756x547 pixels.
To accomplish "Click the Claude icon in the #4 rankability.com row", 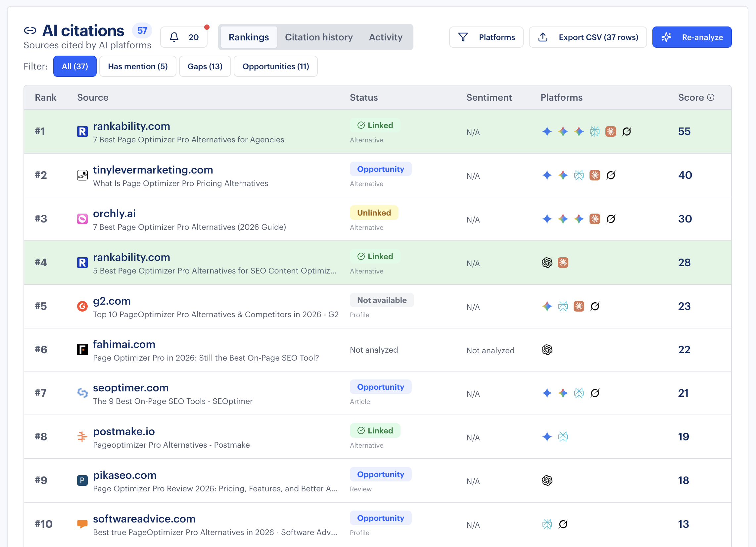I will coord(563,263).
